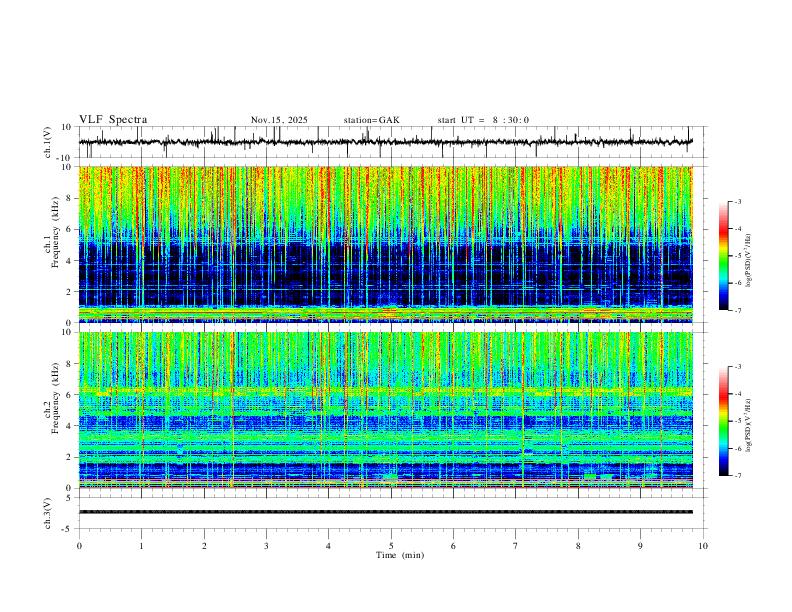Image resolution: width=792 pixels, height=612 pixels.
Task: Click the "ch.1(V)" axis label
Action: (x=48, y=142)
